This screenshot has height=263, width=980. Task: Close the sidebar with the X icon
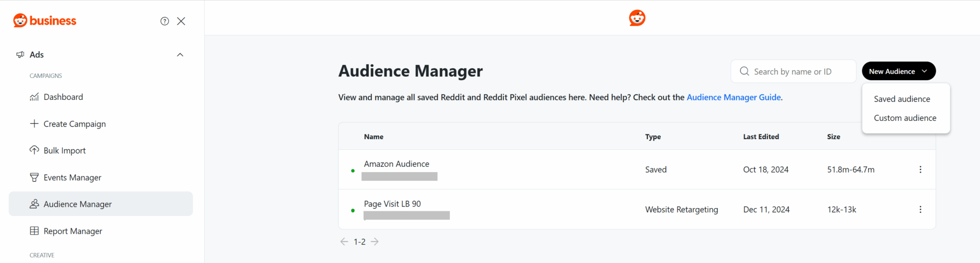pos(181,21)
